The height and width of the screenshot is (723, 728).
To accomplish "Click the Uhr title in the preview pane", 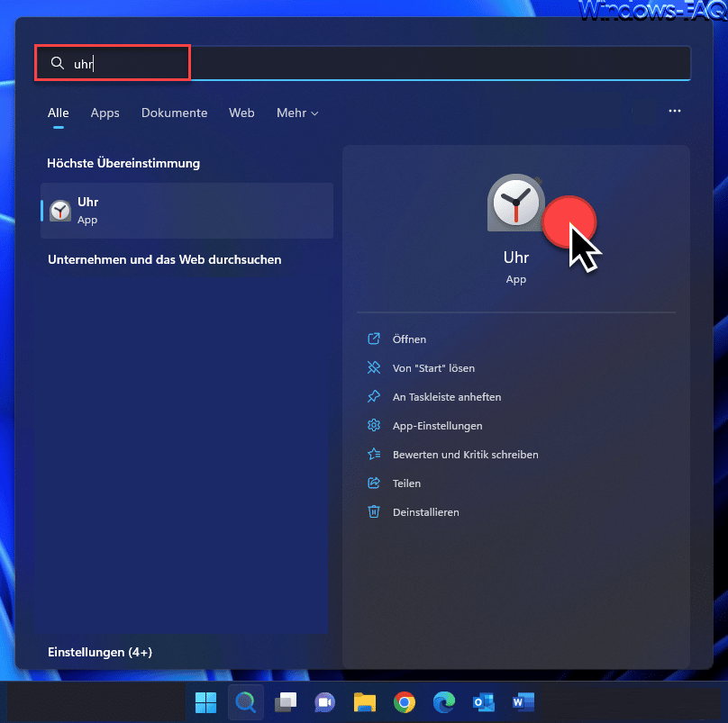I will [516, 258].
